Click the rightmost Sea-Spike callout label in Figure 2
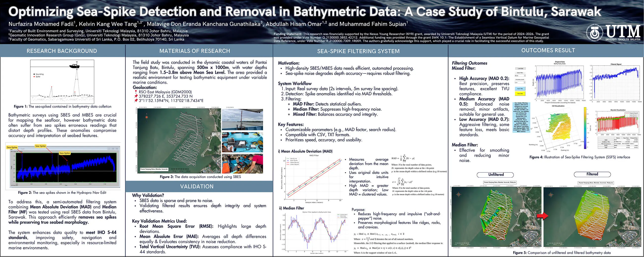The width and height of the screenshot is (644, 257). pos(65,153)
